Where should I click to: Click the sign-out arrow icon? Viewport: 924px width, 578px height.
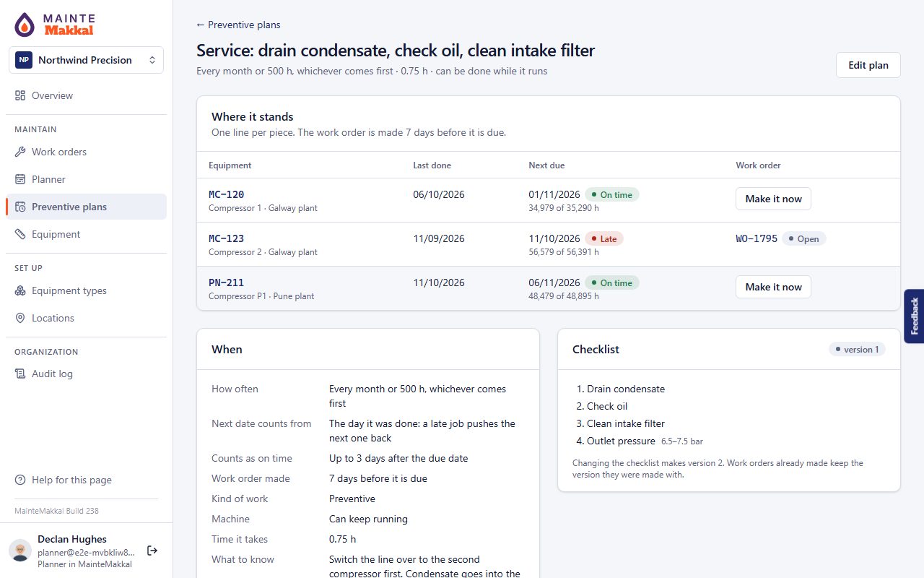click(152, 551)
